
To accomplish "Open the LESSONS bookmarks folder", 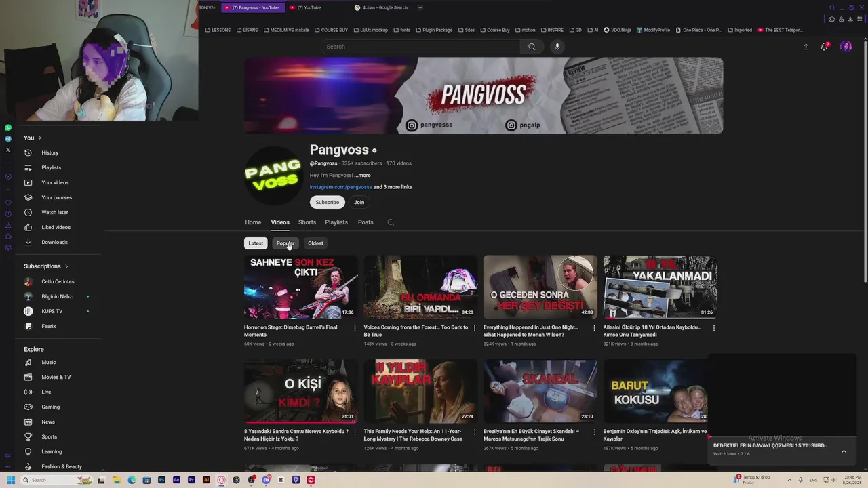I will pyautogui.click(x=218, y=30).
